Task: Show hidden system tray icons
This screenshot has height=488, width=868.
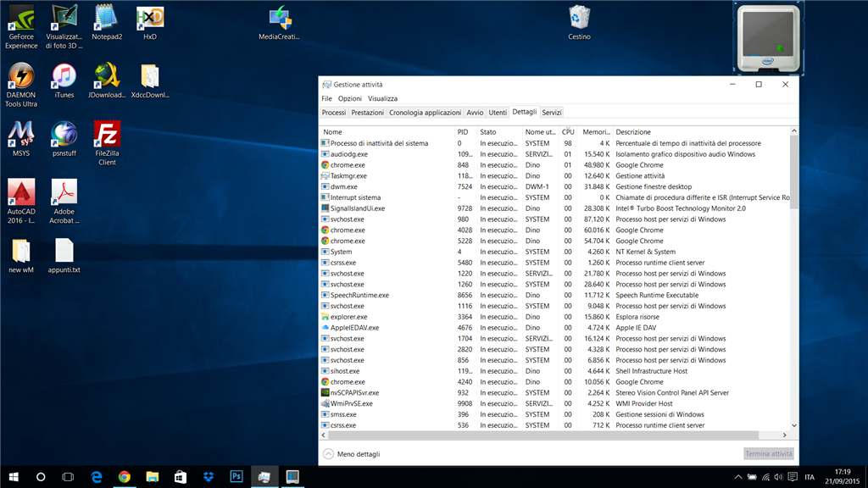Action: tap(738, 477)
